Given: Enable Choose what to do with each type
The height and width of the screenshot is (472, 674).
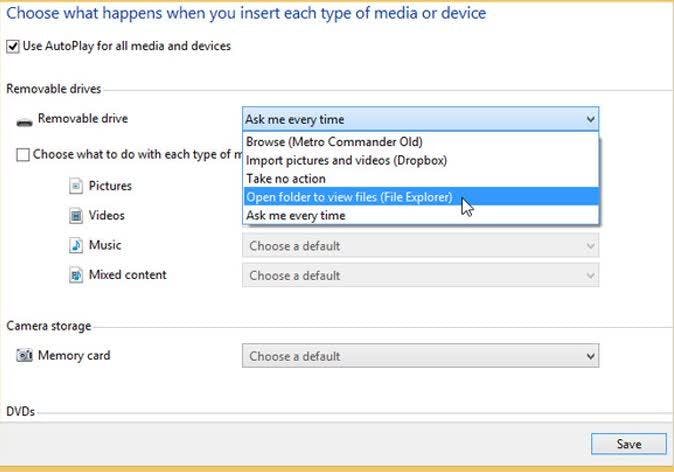Looking at the screenshot, I should (x=23, y=155).
